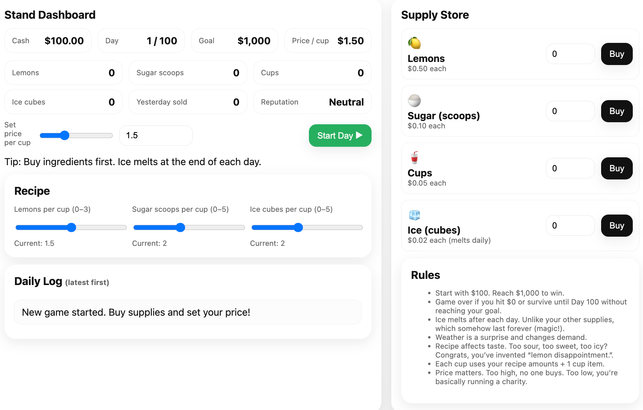The width and height of the screenshot is (643, 410).
Task: Click the ice cube icon
Action: pyautogui.click(x=414, y=215)
